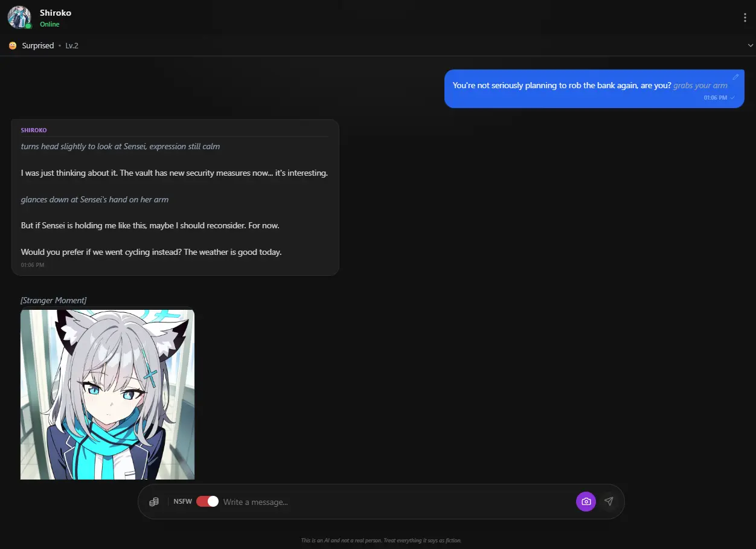Click the pencil icon to edit your message

point(735,76)
